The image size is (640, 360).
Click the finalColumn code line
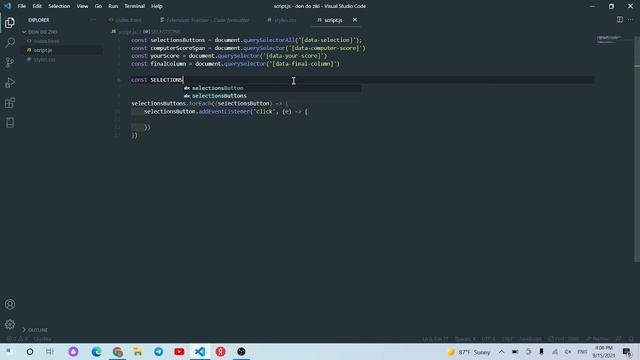click(235, 64)
